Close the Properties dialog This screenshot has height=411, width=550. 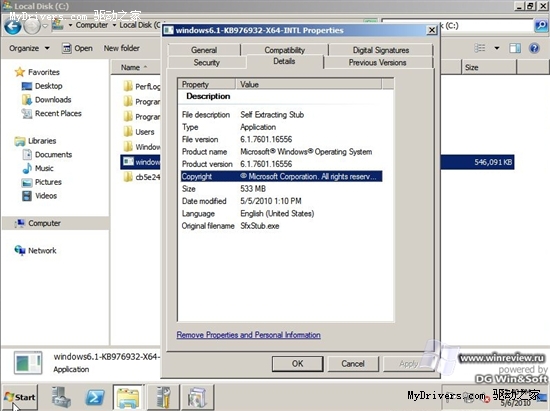[432, 30]
